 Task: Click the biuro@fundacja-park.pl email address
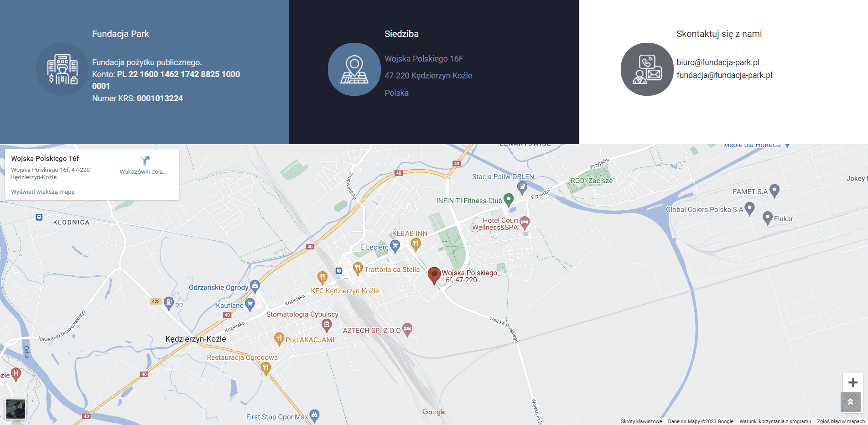(717, 62)
